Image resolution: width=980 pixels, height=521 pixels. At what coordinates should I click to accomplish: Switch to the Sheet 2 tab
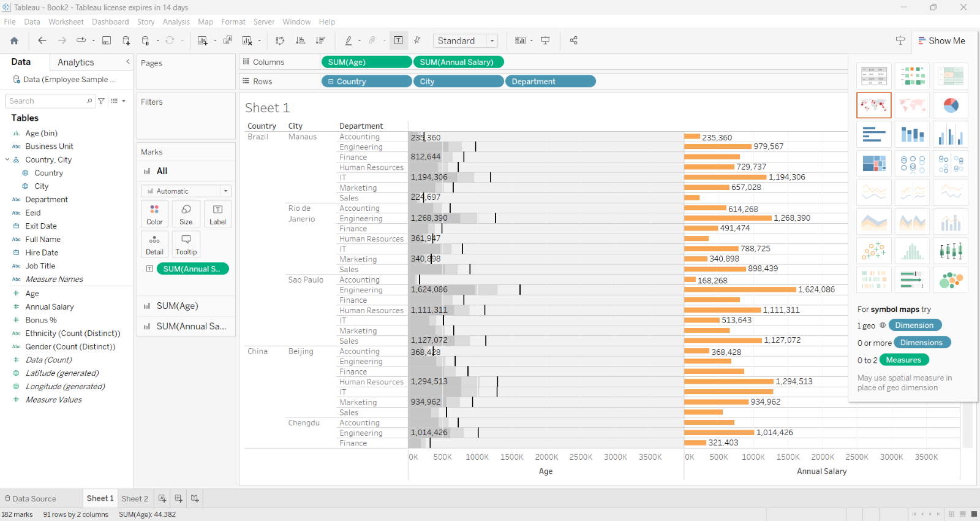pos(135,498)
